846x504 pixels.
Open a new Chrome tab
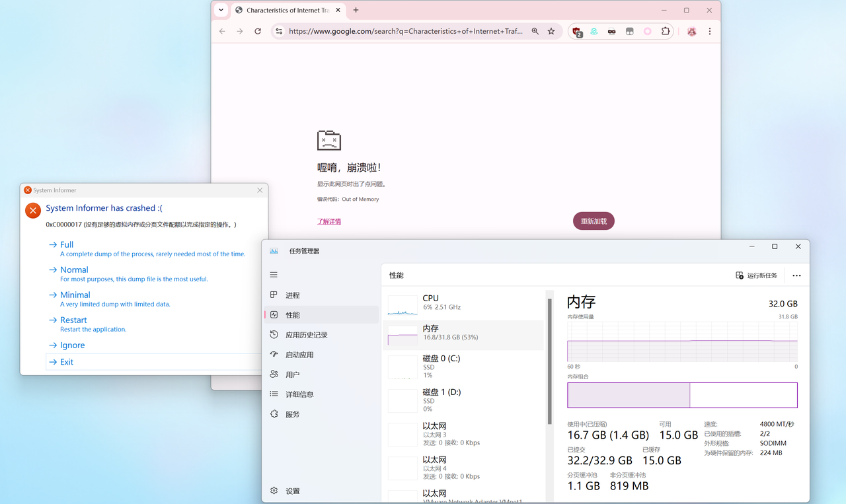click(x=356, y=10)
